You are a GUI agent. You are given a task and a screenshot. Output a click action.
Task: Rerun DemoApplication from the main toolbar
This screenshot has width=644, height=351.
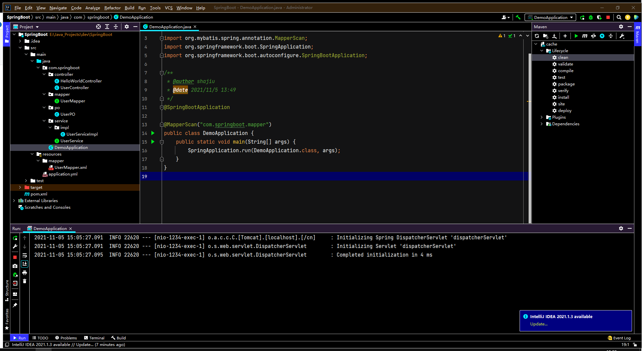pos(582,17)
